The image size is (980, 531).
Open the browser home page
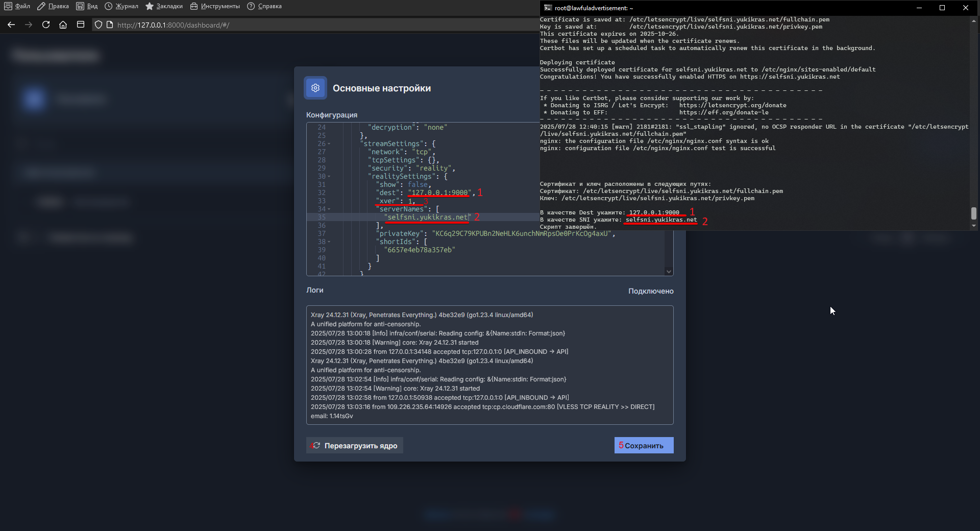tap(63, 25)
